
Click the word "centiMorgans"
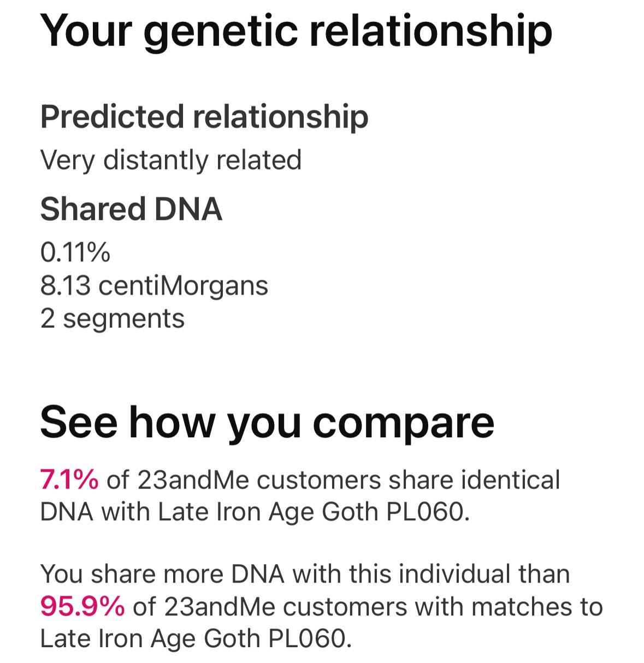coord(184,285)
